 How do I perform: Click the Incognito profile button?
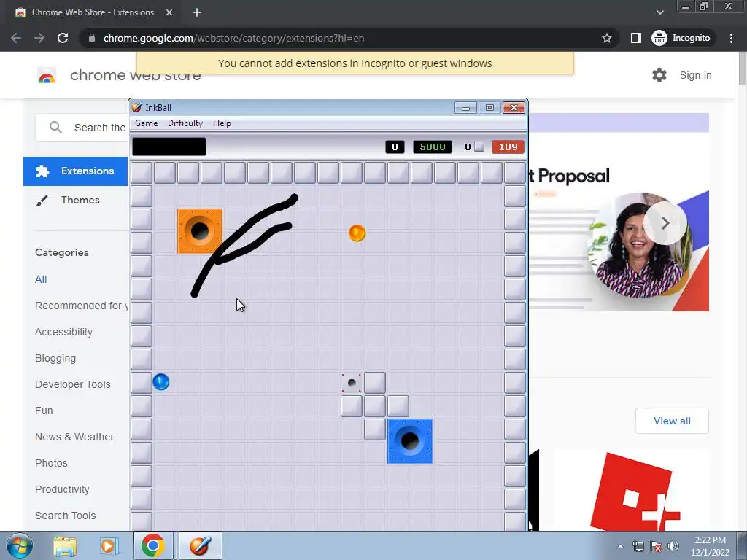coord(682,38)
